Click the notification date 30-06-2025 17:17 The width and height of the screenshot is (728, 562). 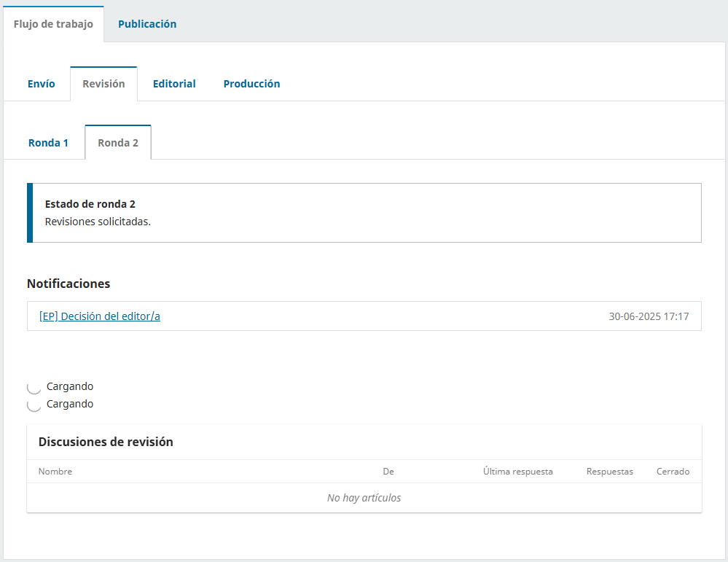[x=649, y=316]
